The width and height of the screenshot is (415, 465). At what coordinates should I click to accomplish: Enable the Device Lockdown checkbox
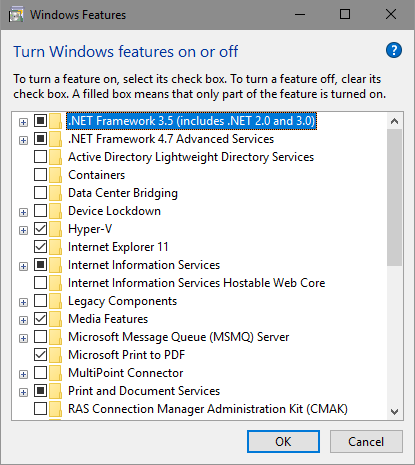(40, 210)
